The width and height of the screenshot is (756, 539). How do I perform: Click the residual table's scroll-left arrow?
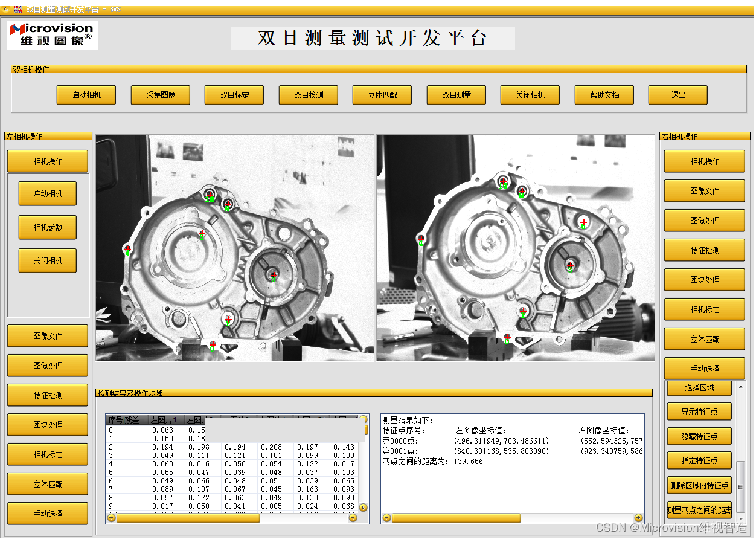(111, 518)
